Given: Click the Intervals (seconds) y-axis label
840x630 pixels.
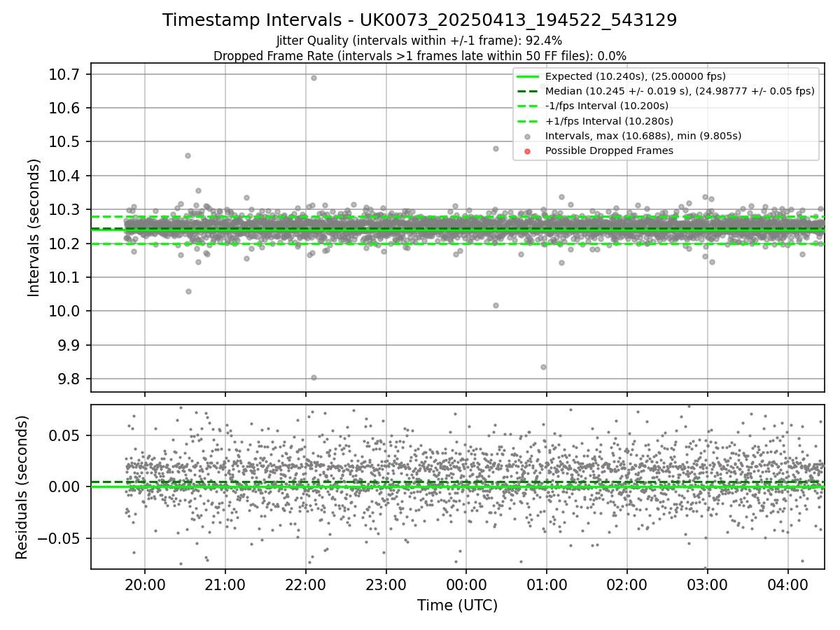Looking at the screenshot, I should (x=34, y=227).
